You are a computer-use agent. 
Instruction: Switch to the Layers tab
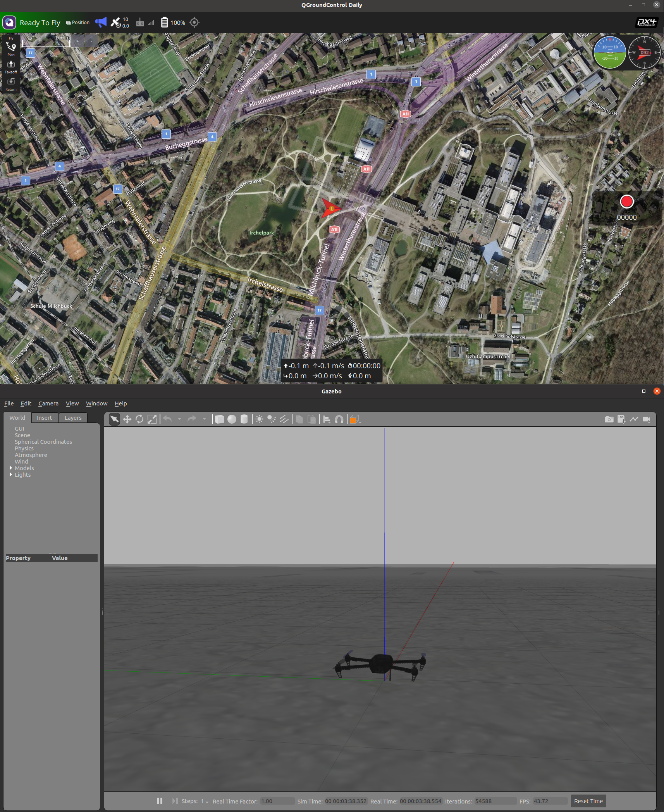click(x=73, y=417)
